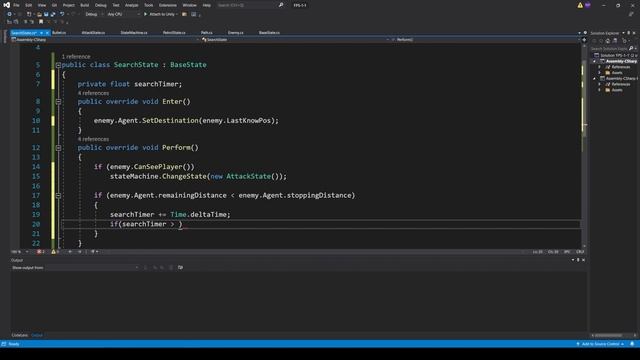Viewport: 640px width, 360px height.
Task: Open the Window menu
Action: coord(189,5)
